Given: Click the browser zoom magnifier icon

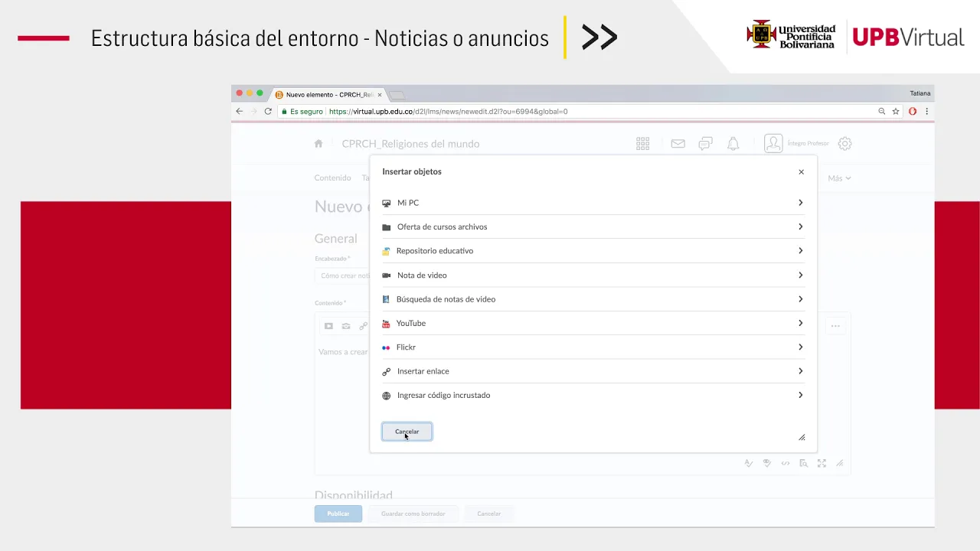Looking at the screenshot, I should [x=882, y=111].
